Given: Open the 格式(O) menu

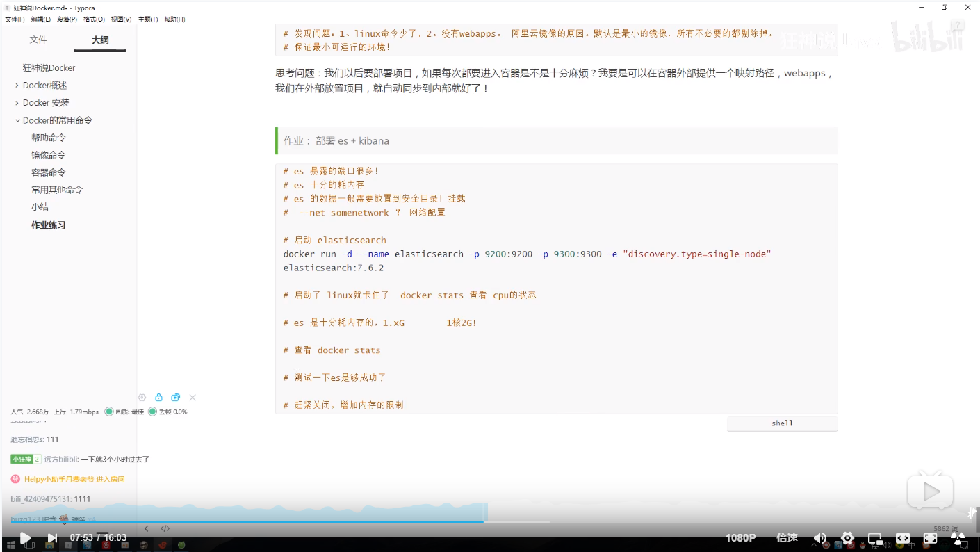Looking at the screenshot, I should [94, 19].
